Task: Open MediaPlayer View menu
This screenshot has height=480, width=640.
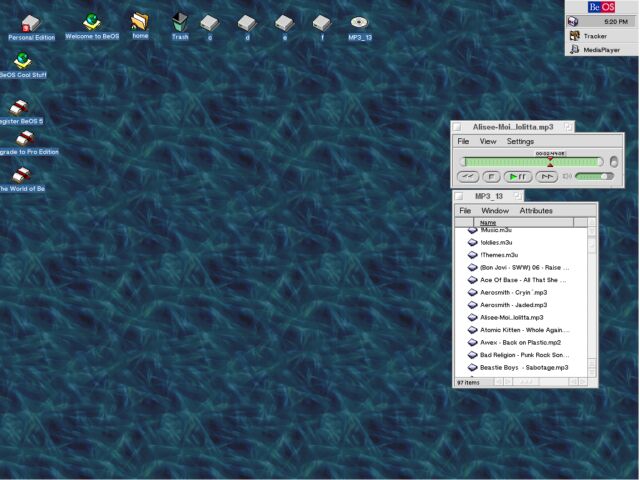Action: pos(488,141)
